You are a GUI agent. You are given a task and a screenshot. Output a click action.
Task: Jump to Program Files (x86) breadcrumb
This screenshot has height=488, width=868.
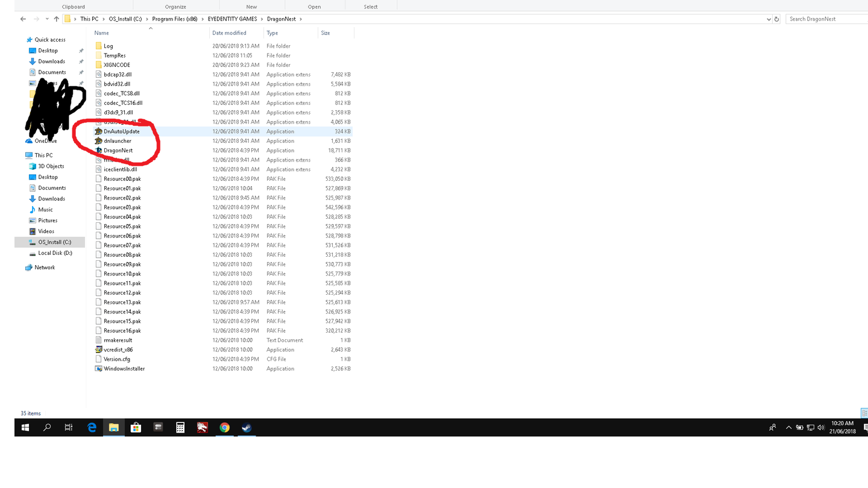coord(175,19)
